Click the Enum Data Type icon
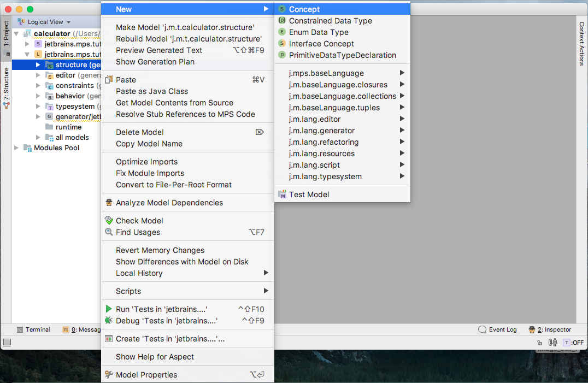This screenshot has height=383, width=588. point(282,32)
